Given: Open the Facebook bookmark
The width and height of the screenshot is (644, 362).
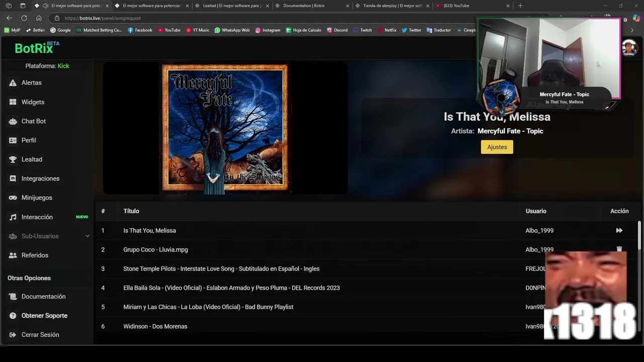Looking at the screenshot, I should pos(140,30).
